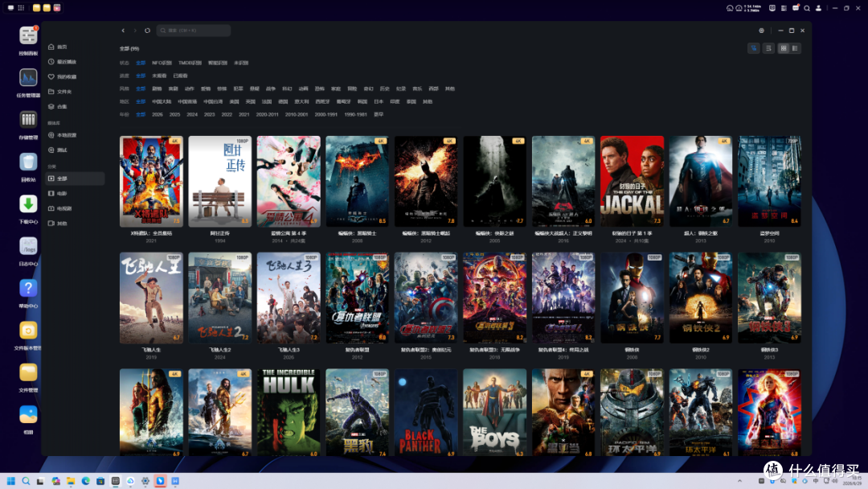Open the sort order options
This screenshot has width=868, height=489.
click(768, 48)
